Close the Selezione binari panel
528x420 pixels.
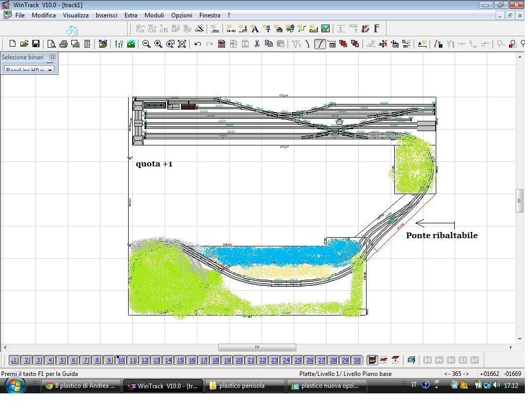[x=52, y=57]
